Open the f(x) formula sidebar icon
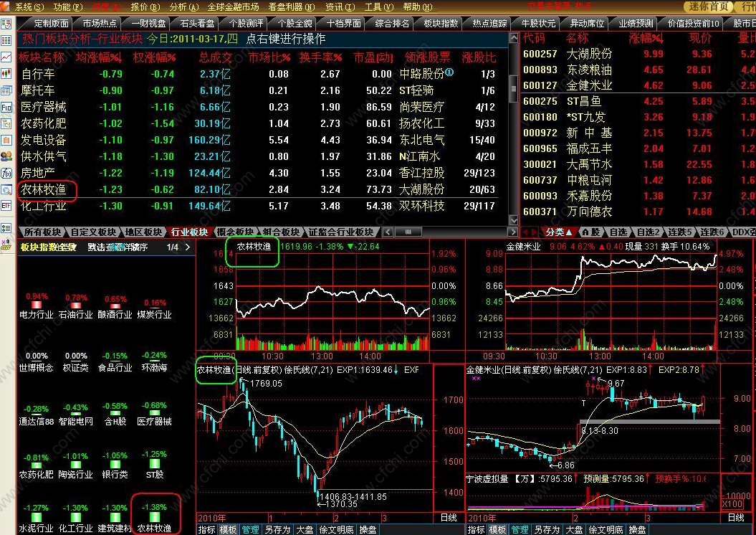The width and height of the screenshot is (756, 535). pos(6,173)
